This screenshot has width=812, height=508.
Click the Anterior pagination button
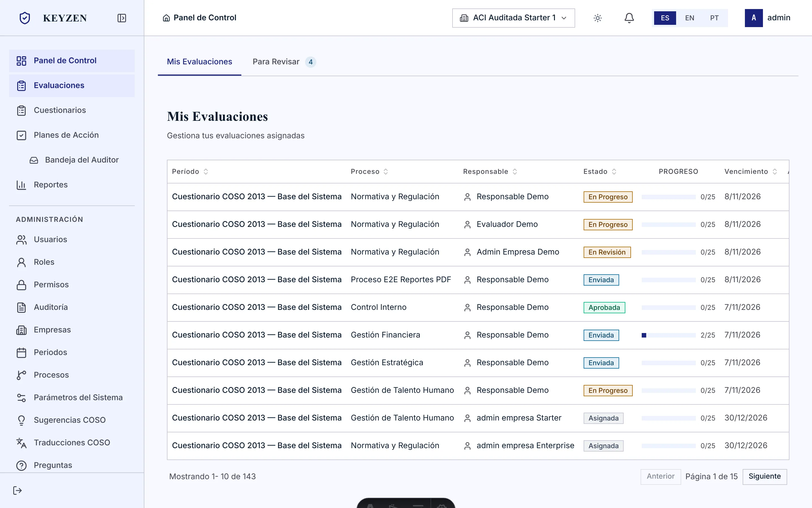tap(660, 476)
